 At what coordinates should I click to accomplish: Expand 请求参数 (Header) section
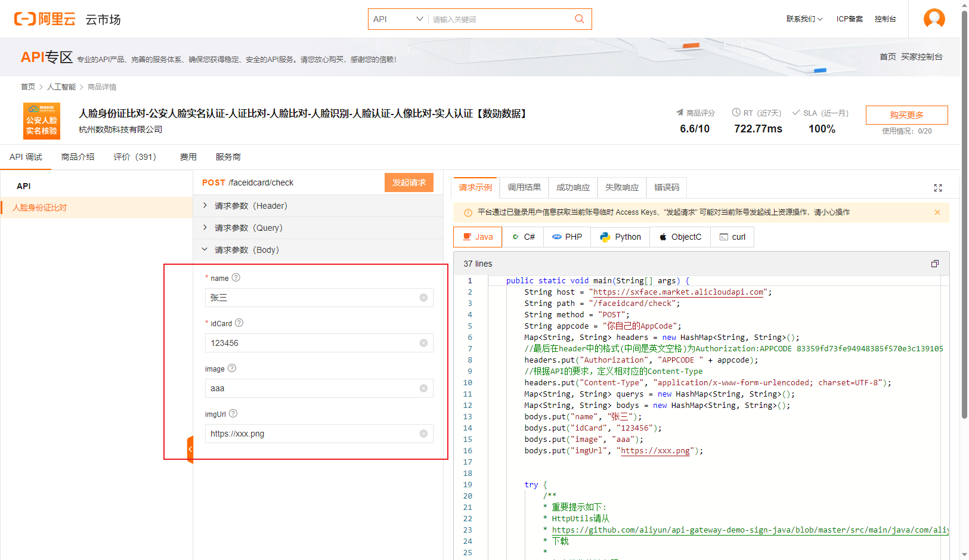(x=318, y=206)
